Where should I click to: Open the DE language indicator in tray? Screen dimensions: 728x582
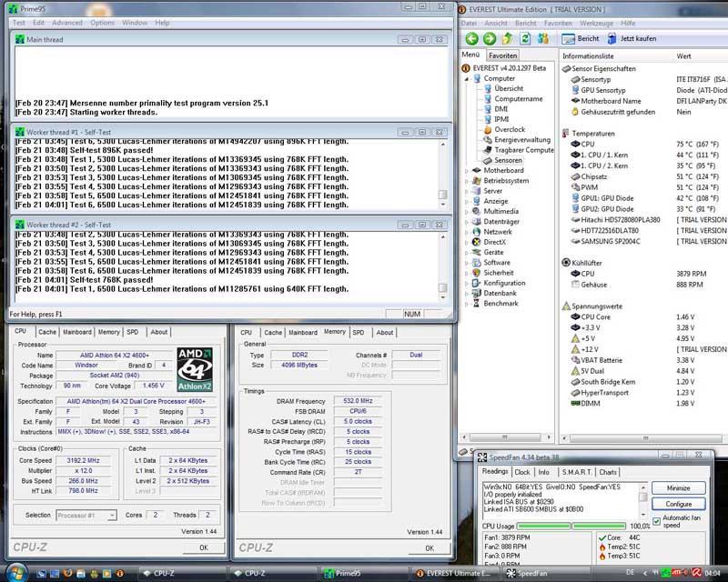click(x=630, y=573)
